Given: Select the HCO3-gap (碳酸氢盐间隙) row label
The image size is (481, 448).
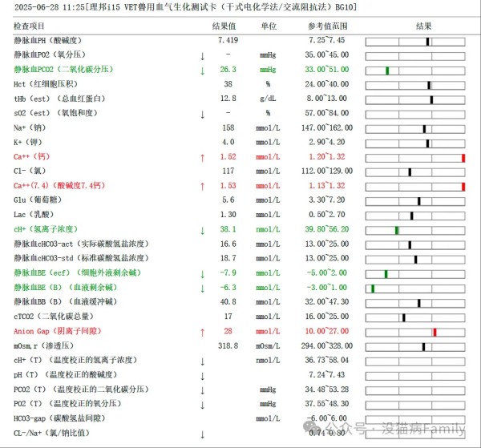Looking at the screenshot, I should pos(59,418).
